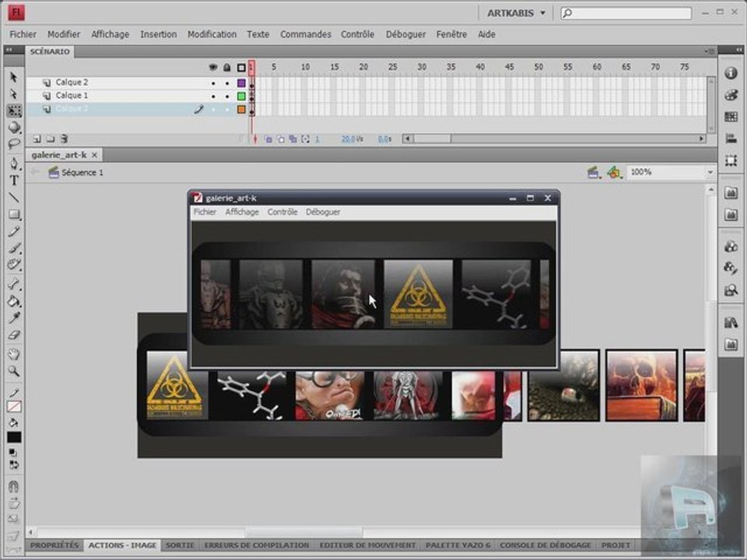Hide the Calque 1 layer
747x560 pixels.
[213, 96]
